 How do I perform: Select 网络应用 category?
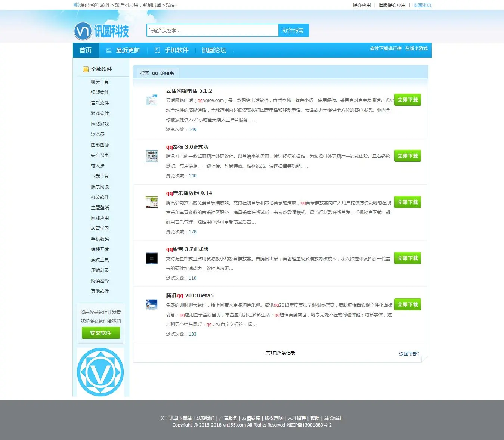pyautogui.click(x=100, y=218)
